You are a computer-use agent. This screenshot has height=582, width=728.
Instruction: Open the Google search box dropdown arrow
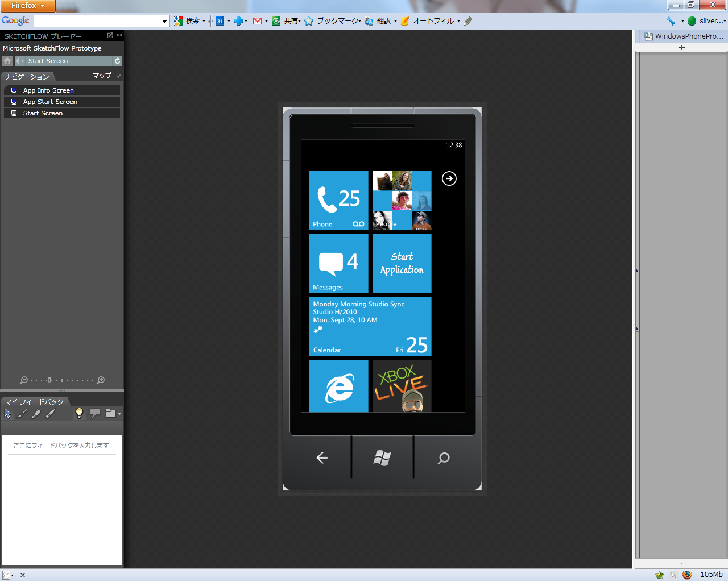(x=165, y=21)
